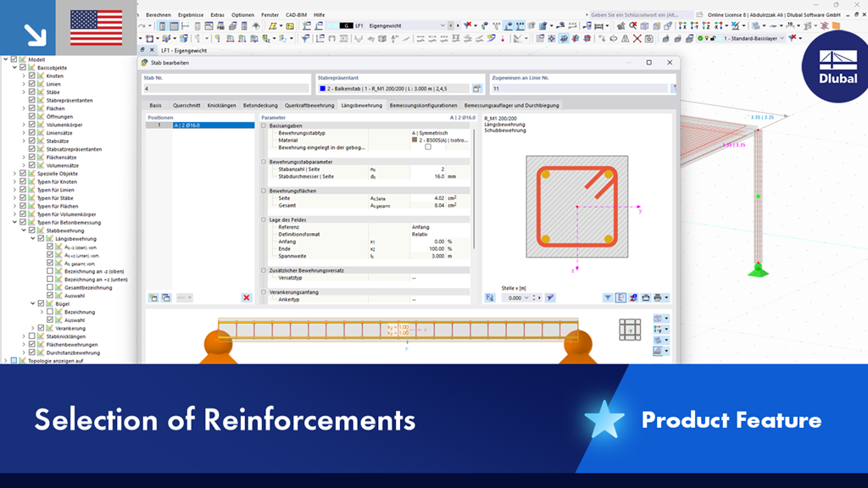The width and height of the screenshot is (868, 488).
Task: Switch to the Basis tab
Action: tap(156, 105)
